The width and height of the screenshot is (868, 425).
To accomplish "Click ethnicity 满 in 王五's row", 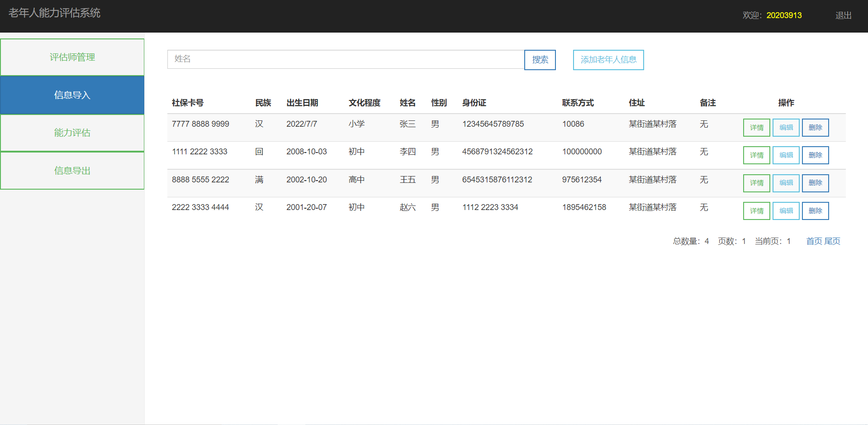I will (x=259, y=180).
